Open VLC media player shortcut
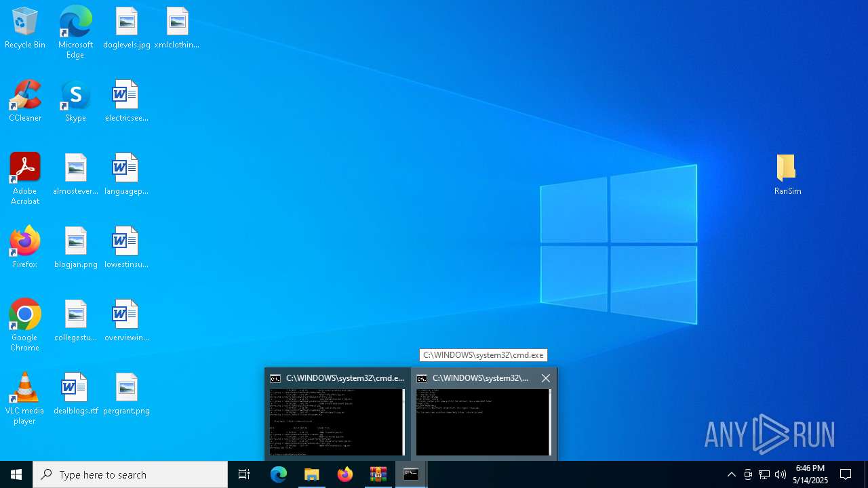Image resolution: width=868 pixels, height=488 pixels. 25,399
